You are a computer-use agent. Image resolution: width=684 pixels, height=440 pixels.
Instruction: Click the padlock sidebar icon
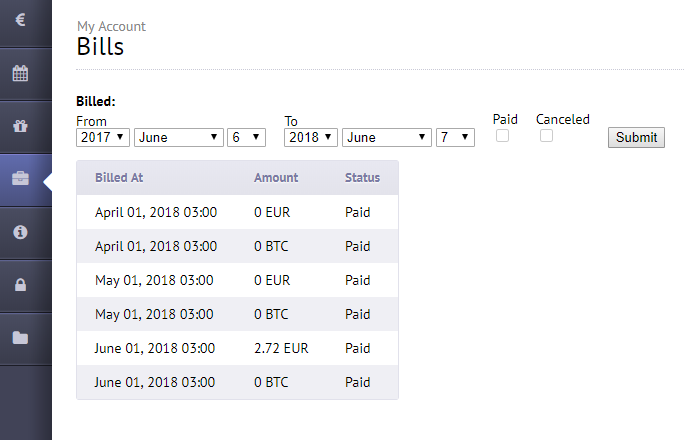coord(21,285)
